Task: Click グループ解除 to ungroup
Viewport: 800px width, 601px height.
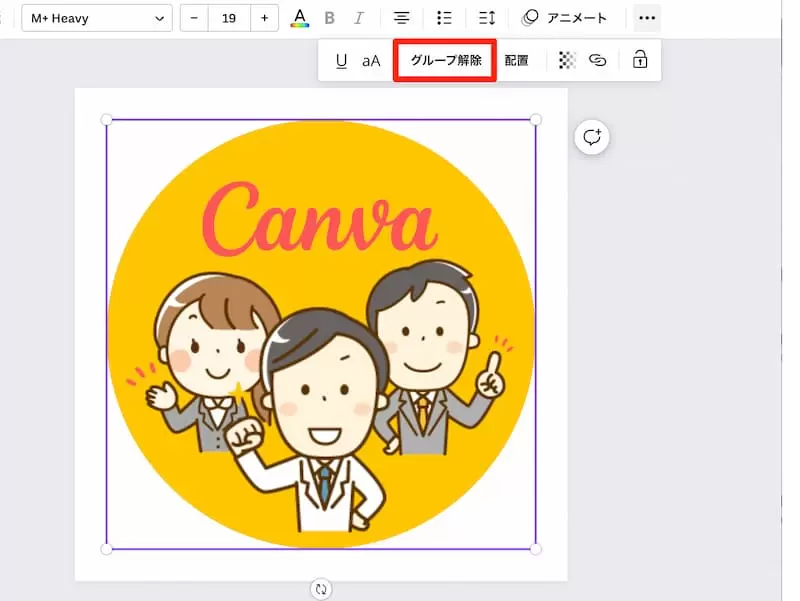Action: pyautogui.click(x=445, y=60)
